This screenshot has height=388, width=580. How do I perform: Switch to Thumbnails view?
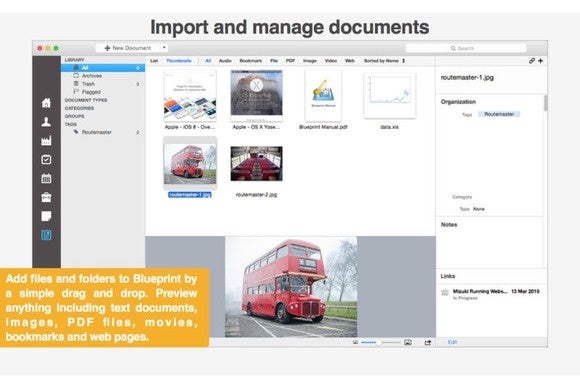tap(179, 61)
